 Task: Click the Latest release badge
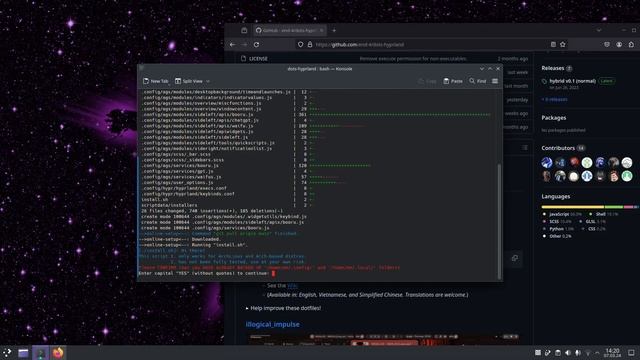[607, 81]
